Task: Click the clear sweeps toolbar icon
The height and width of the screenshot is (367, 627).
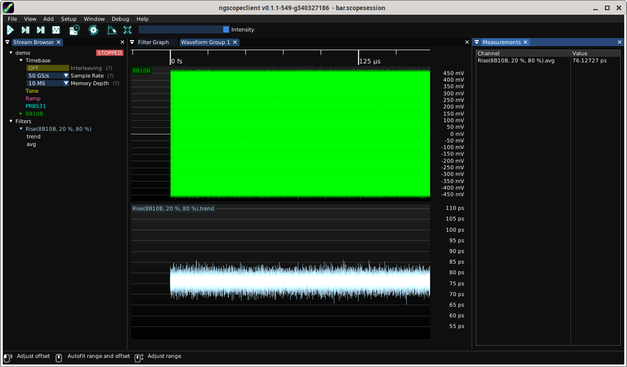Action: coord(112,30)
